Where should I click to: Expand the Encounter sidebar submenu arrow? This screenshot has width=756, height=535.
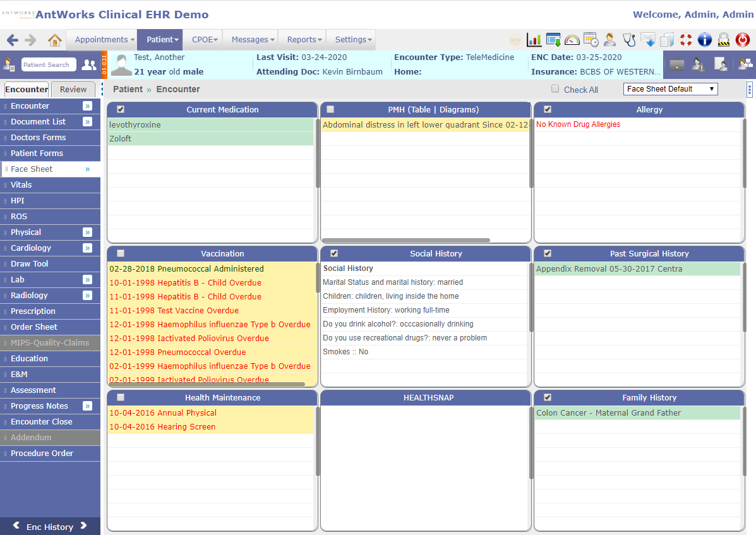click(87, 106)
